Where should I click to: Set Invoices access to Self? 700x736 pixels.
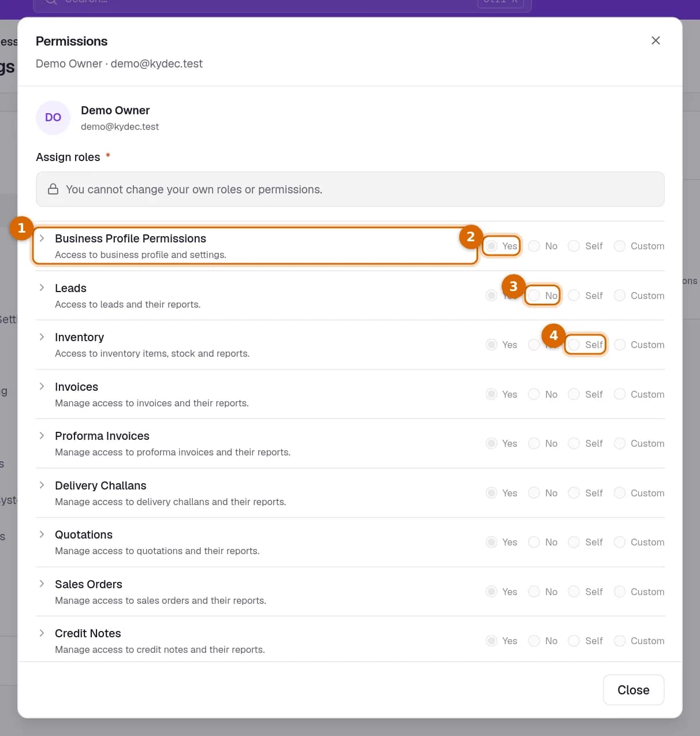pos(574,394)
